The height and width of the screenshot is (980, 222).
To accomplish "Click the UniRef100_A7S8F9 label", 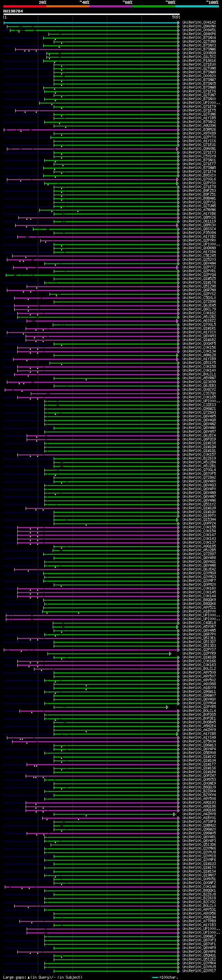I will pos(199,821).
